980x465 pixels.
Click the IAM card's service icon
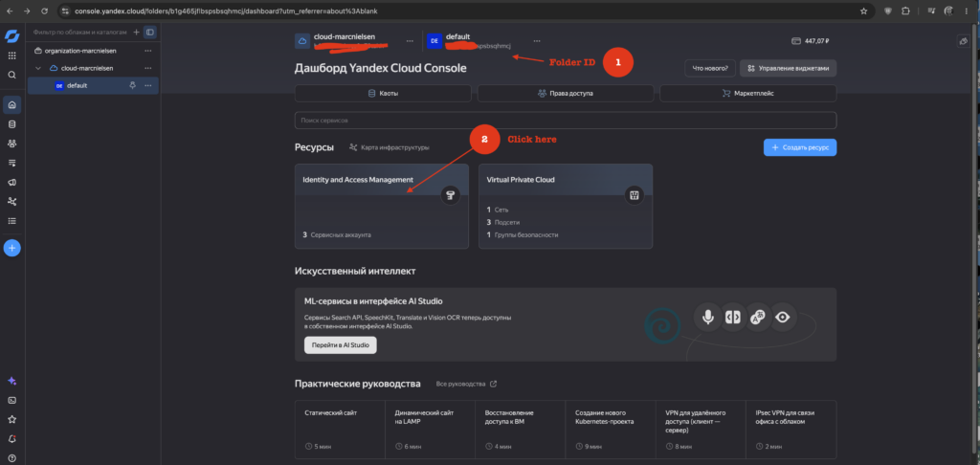pyautogui.click(x=450, y=195)
